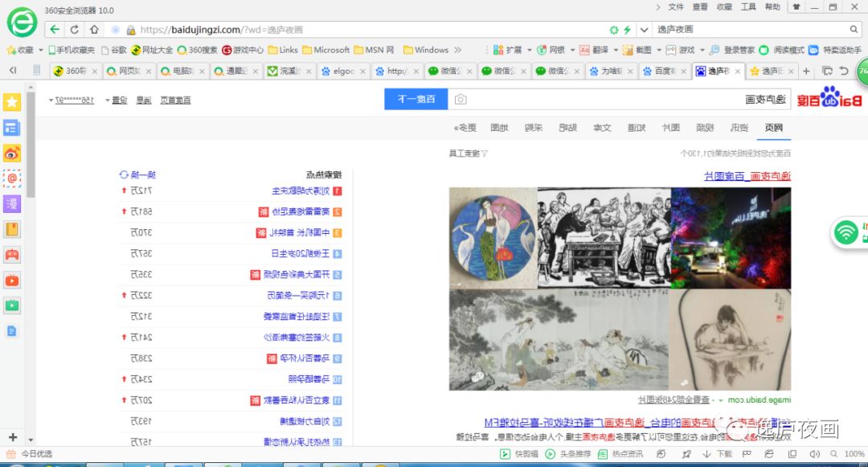The image size is (868, 467).
Task: Open the round plate lady painting thumbnail
Action: 493,238
